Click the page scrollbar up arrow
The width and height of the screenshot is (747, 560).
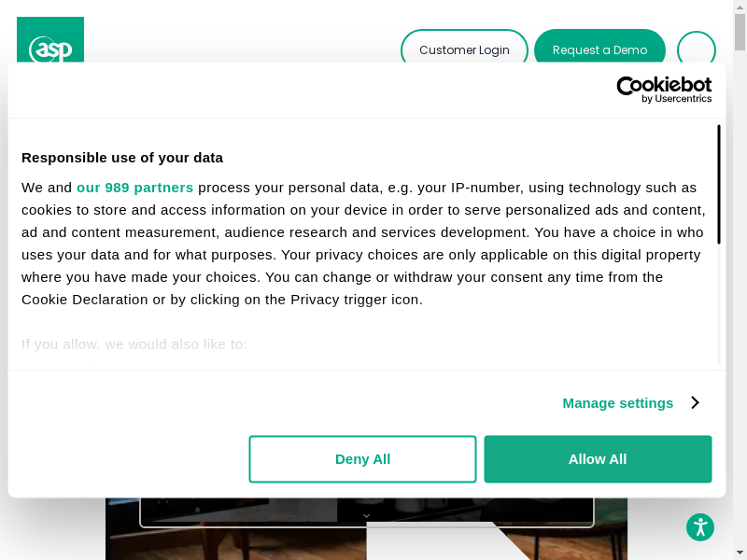[x=740, y=7]
